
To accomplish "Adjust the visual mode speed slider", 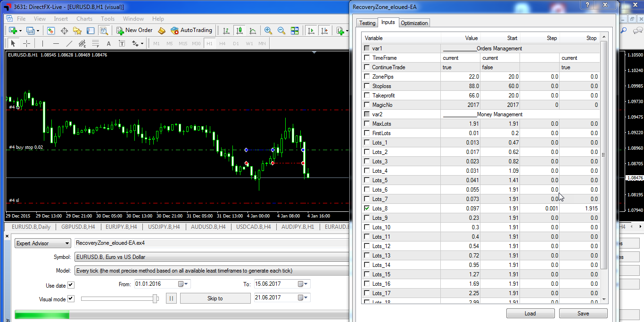I will click(155, 298).
